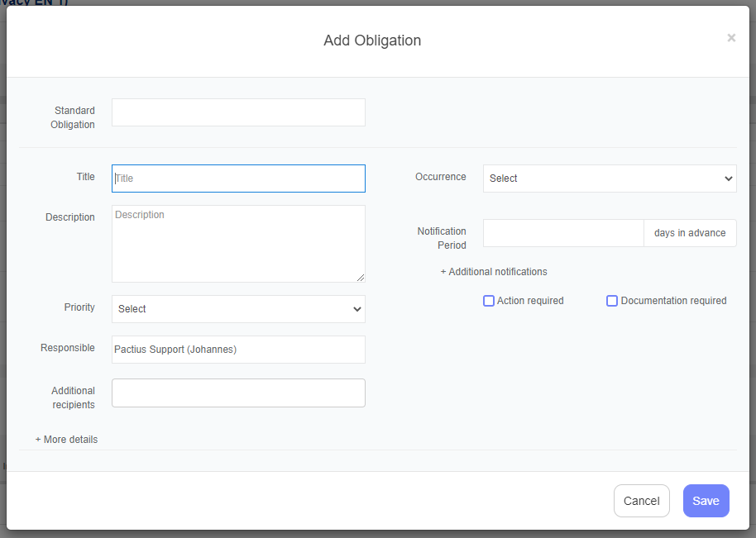756x538 pixels.
Task: Click the Additional recipients label
Action: [x=74, y=398]
